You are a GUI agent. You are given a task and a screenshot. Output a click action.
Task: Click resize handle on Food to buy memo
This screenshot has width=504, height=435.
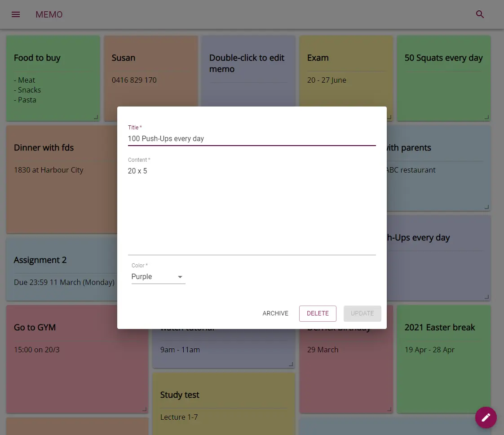pos(96,117)
